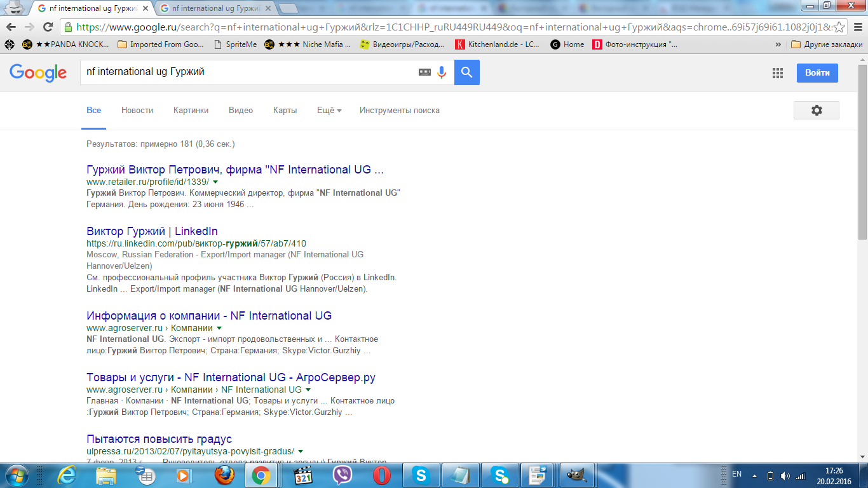The width and height of the screenshot is (868, 488).
Task: Open dropdown arrow next to ulpressa.ru URL
Action: point(301,451)
